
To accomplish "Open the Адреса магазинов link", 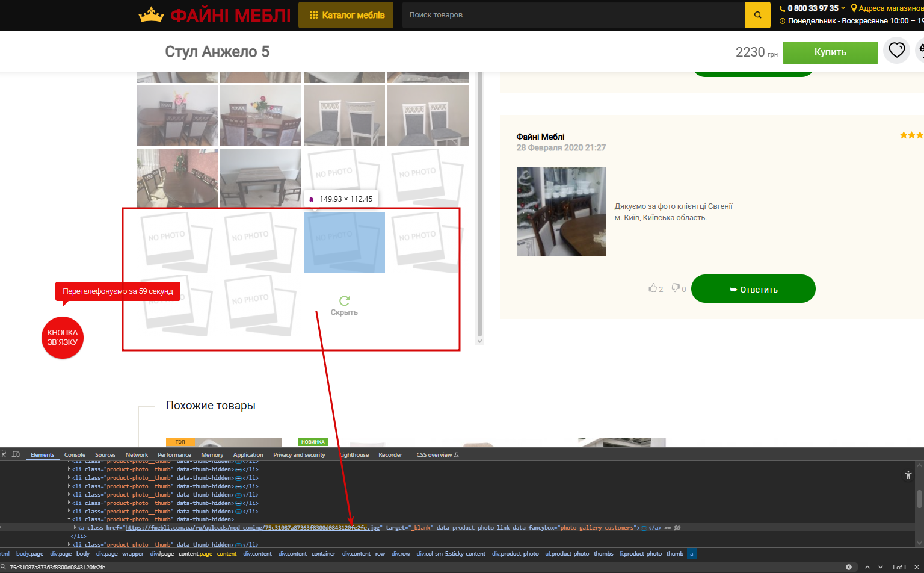I will pyautogui.click(x=891, y=8).
